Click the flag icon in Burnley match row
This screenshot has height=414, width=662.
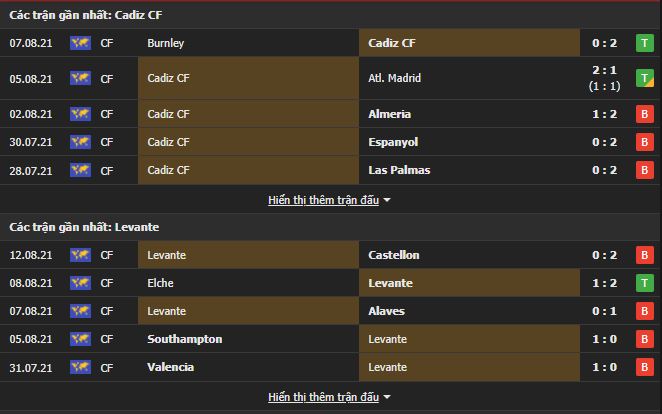pyautogui.click(x=80, y=44)
